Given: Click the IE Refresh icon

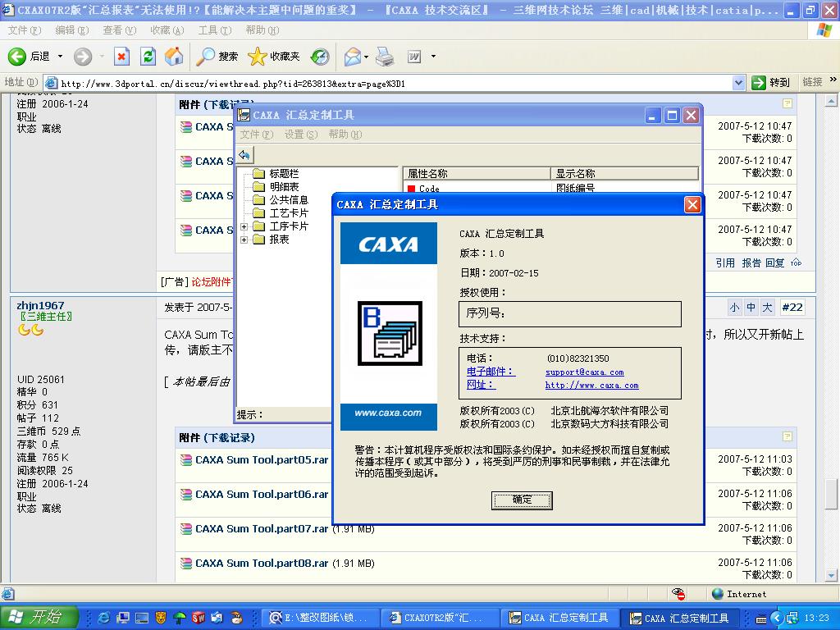Looking at the screenshot, I should pos(148,57).
